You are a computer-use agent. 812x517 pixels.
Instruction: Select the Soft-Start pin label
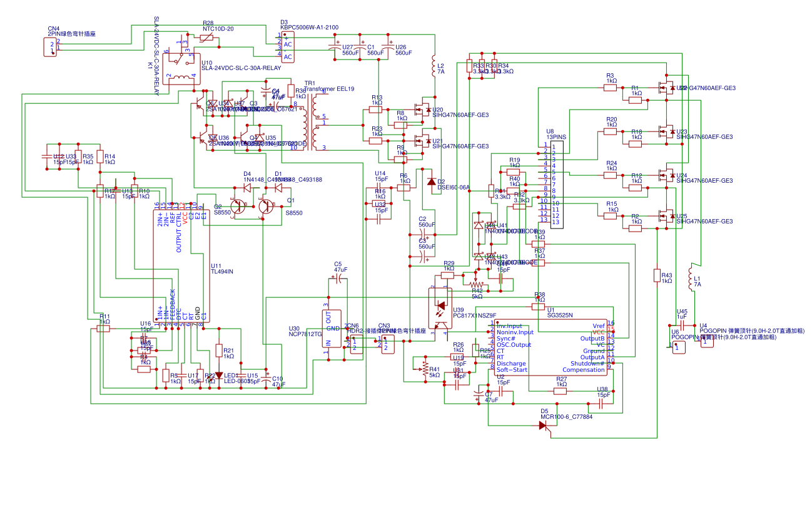(x=512, y=370)
